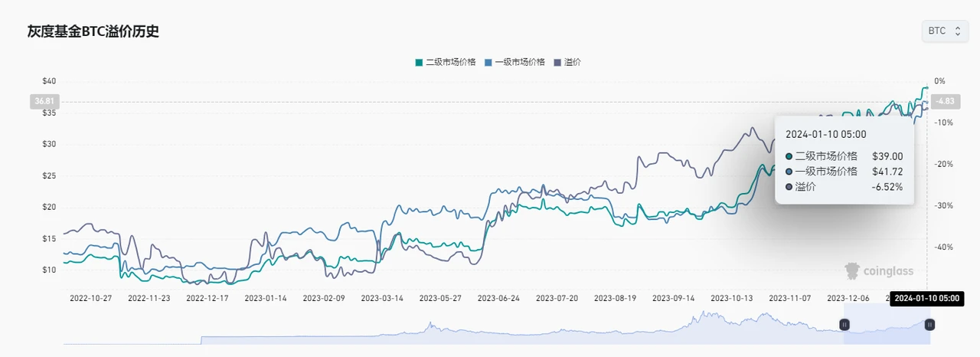This screenshot has height=357, width=980.
Task: Click the 2024-01-10 05:00 axis time label
Action: point(926,298)
